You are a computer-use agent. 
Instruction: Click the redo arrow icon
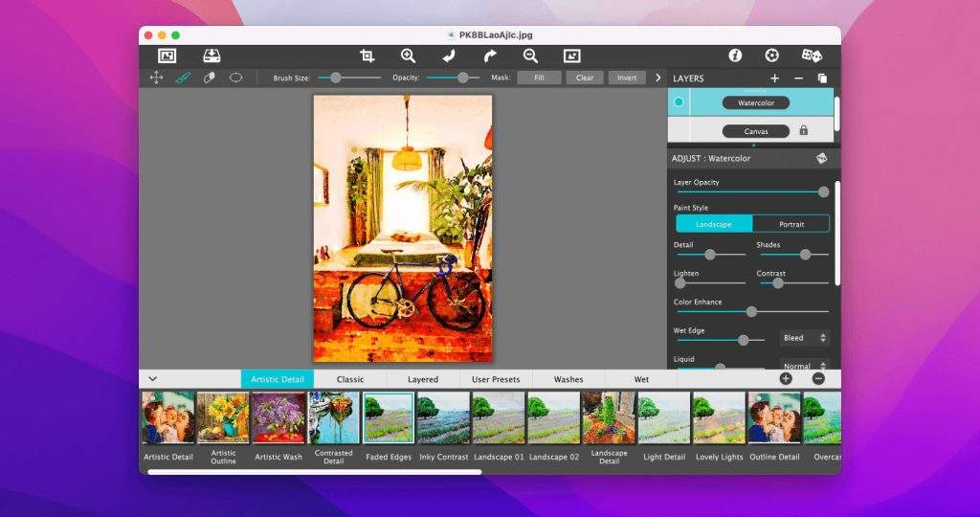click(x=490, y=56)
